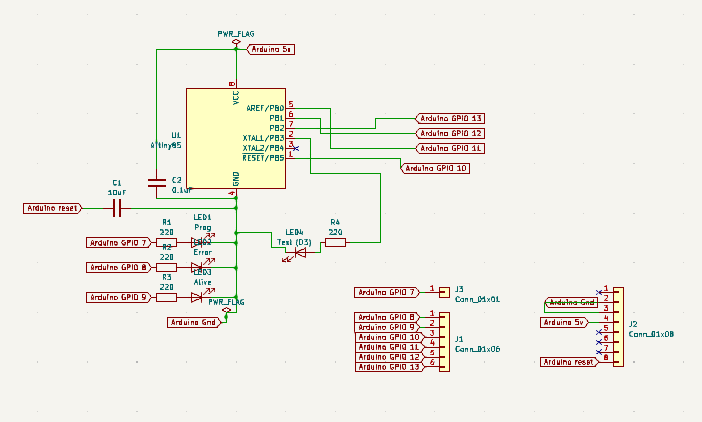Select the Arduino GPIO 13 label wired to PB2
This screenshot has width=702, height=422.
[450, 119]
